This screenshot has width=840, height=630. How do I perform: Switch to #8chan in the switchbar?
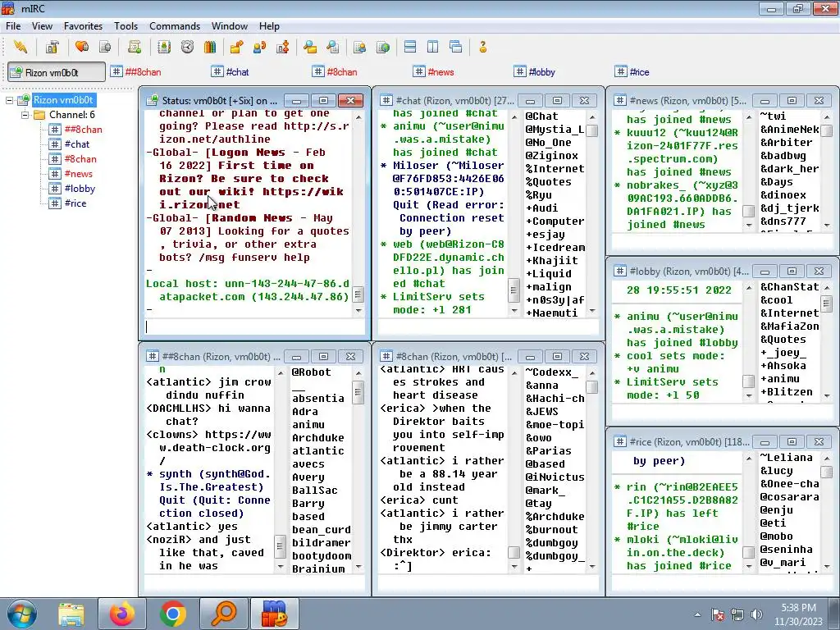click(335, 72)
